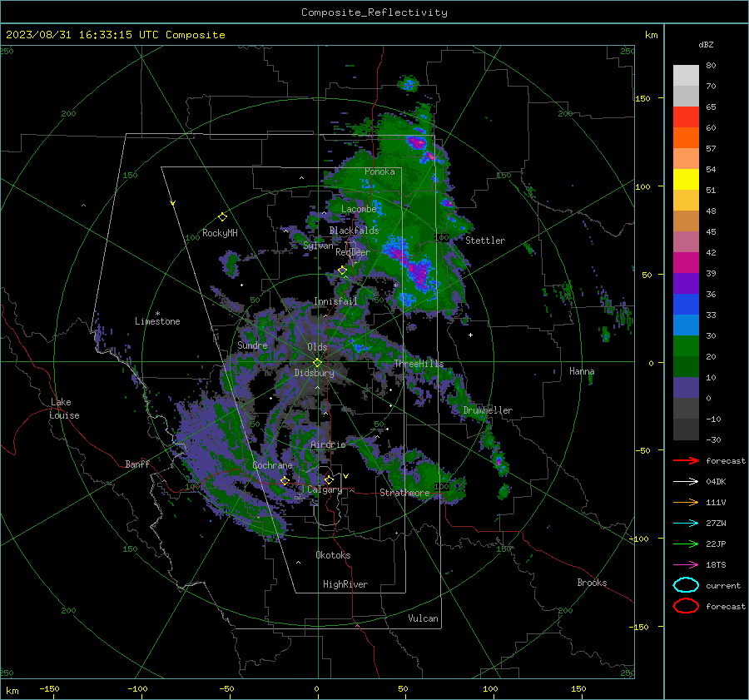Screen dimensions: 749x700
Task: Click the yellow diamond marker above Calgary
Action: 329,479
